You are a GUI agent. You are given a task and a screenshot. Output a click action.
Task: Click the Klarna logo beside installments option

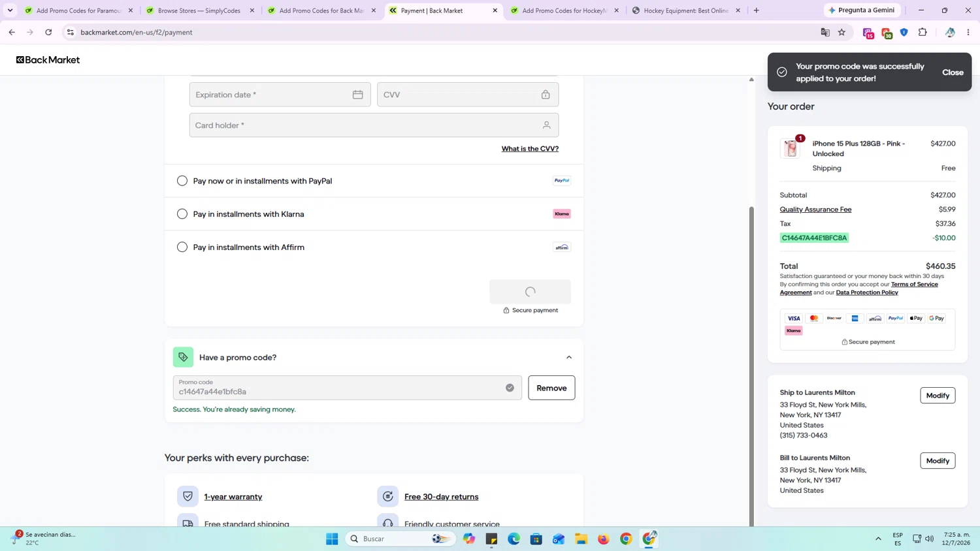[562, 214]
